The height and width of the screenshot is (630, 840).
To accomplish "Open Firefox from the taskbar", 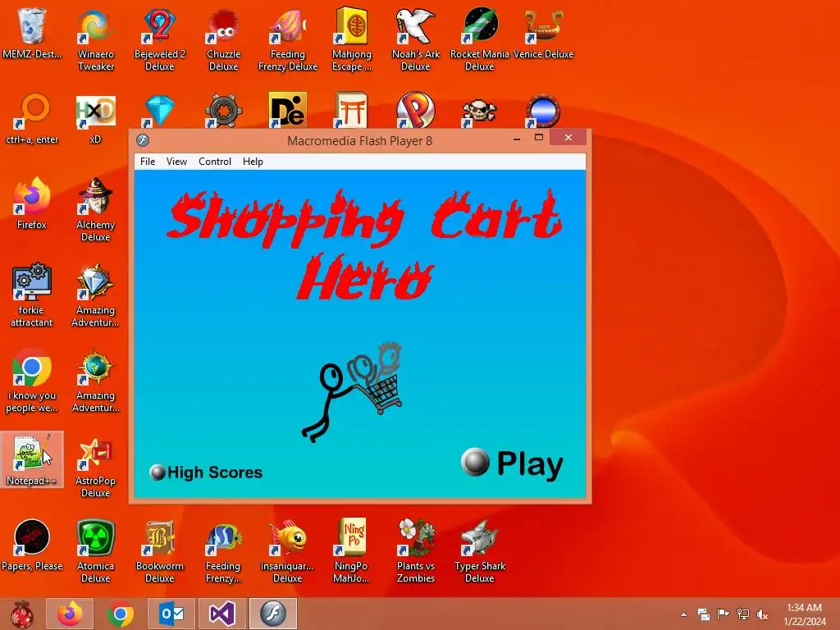I will 71,614.
